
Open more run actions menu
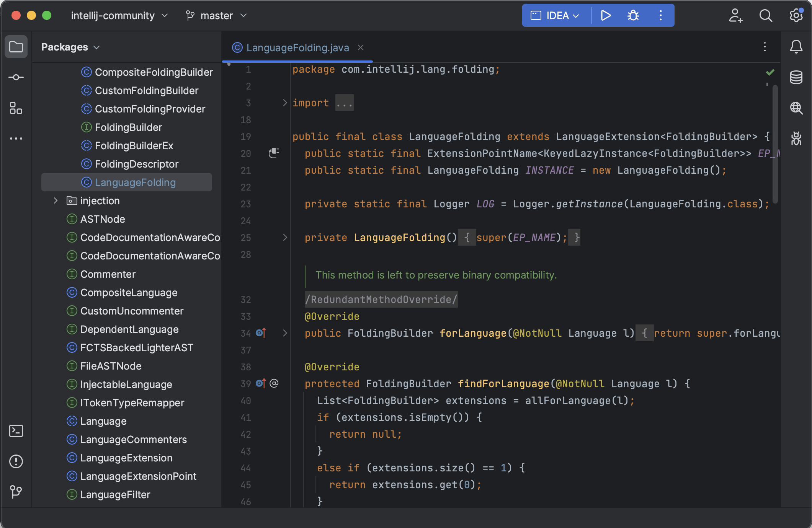[x=661, y=15]
